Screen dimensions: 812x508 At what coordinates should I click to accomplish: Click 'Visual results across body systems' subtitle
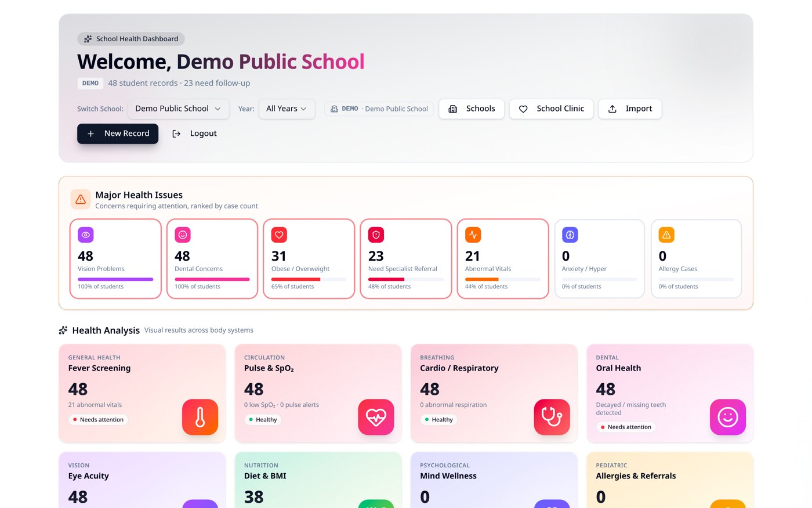click(199, 330)
